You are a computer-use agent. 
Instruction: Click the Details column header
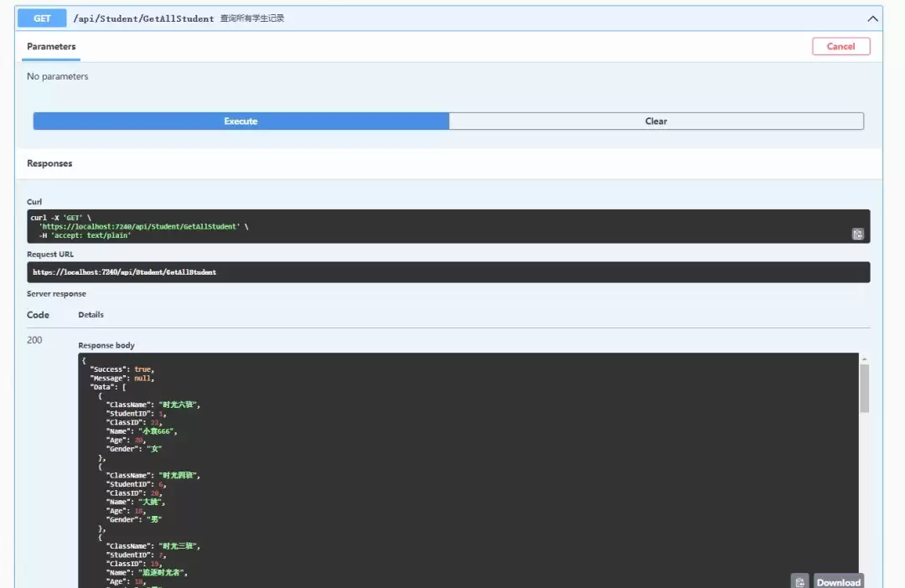(91, 314)
